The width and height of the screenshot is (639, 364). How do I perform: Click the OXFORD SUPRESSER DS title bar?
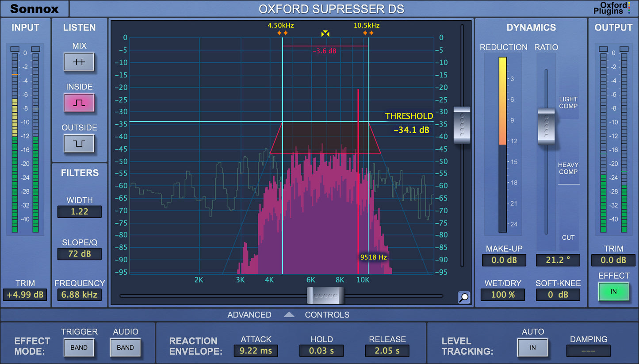(x=331, y=8)
